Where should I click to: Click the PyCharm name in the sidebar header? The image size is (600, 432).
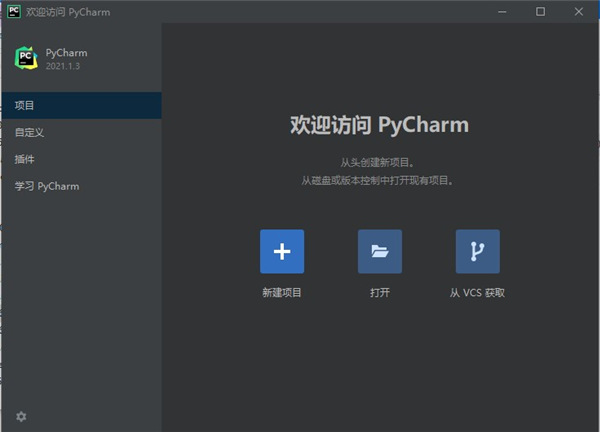click(x=66, y=53)
